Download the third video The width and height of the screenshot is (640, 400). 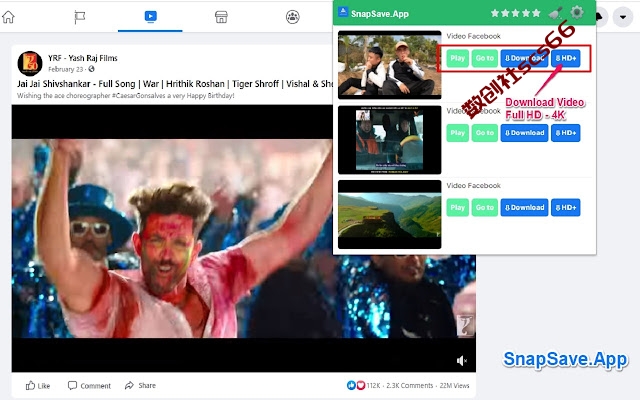pos(524,208)
